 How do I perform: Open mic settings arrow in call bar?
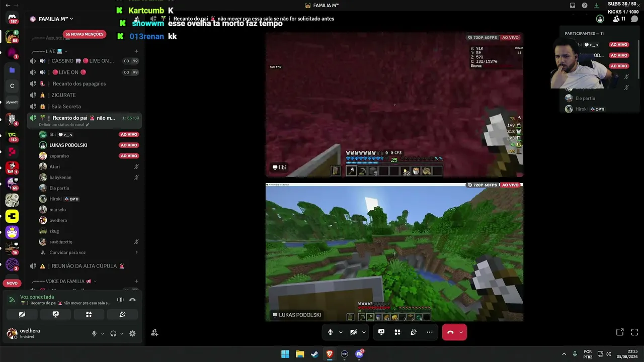click(341, 332)
